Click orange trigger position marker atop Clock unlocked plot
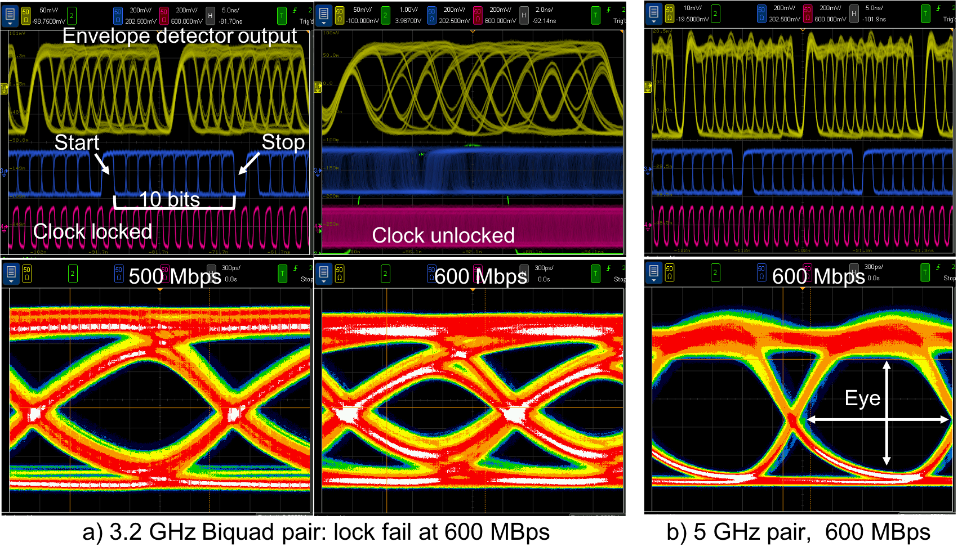Viewport: 962px width, 560px height. tap(473, 32)
